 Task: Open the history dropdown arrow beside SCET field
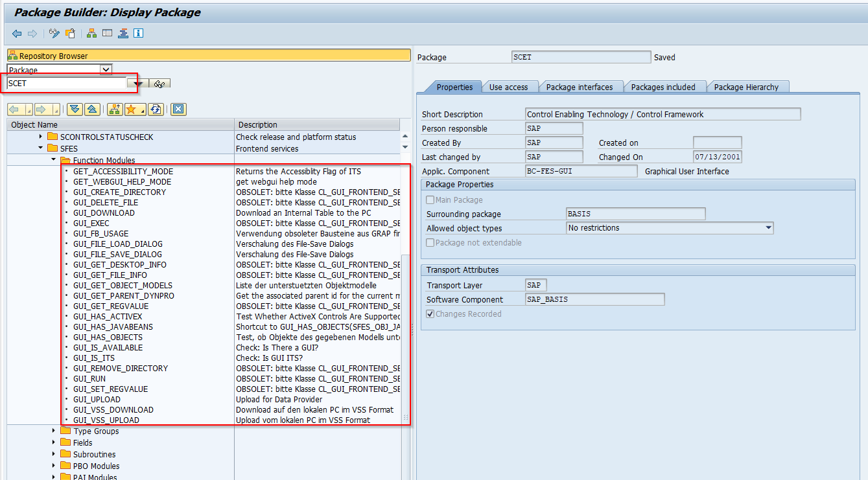click(138, 84)
